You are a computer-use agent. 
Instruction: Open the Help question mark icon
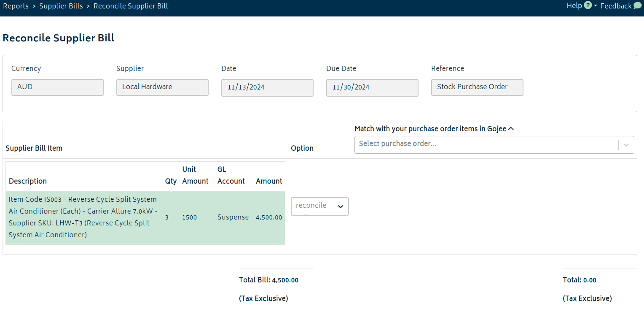pyautogui.click(x=588, y=5)
